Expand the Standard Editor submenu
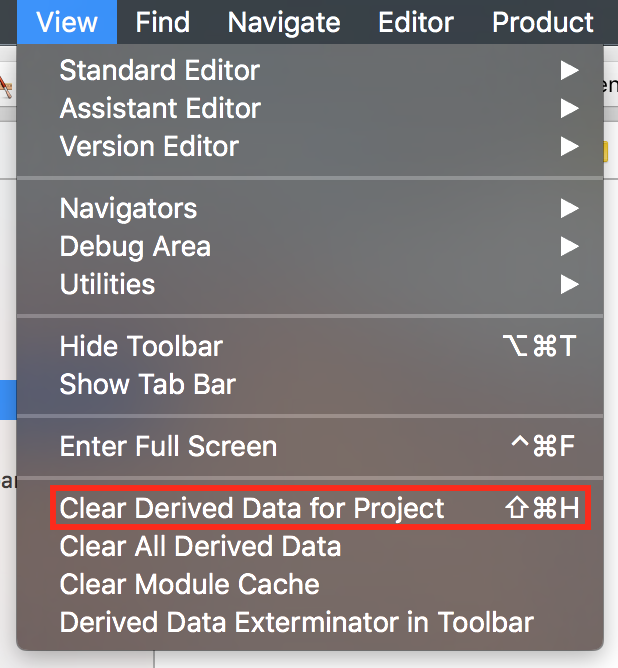This screenshot has height=668, width=618. point(160,71)
